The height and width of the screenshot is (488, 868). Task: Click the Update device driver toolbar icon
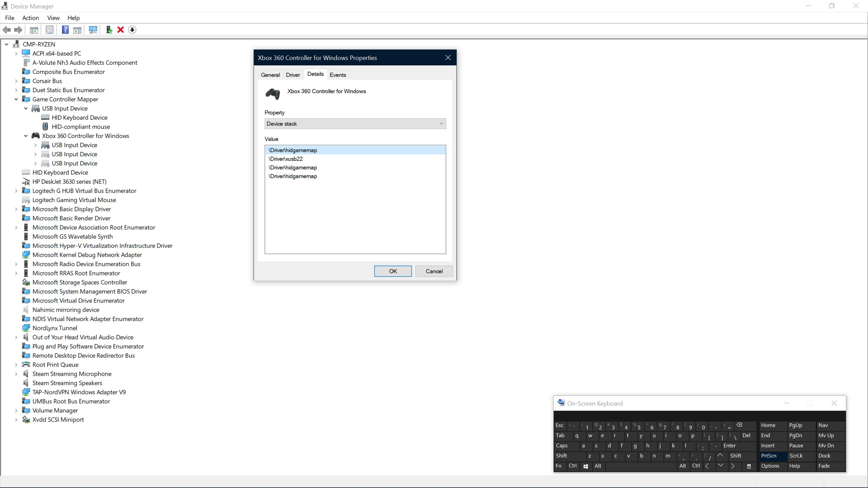pos(109,30)
